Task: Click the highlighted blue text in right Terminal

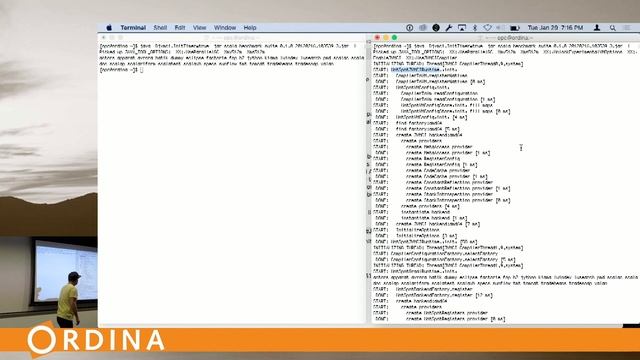Action: pyautogui.click(x=415, y=70)
